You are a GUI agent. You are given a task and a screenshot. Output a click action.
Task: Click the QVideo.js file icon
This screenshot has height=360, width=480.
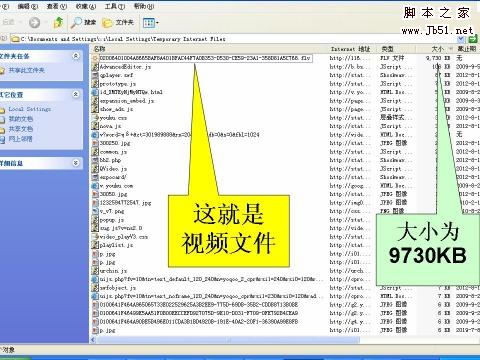coord(95,169)
